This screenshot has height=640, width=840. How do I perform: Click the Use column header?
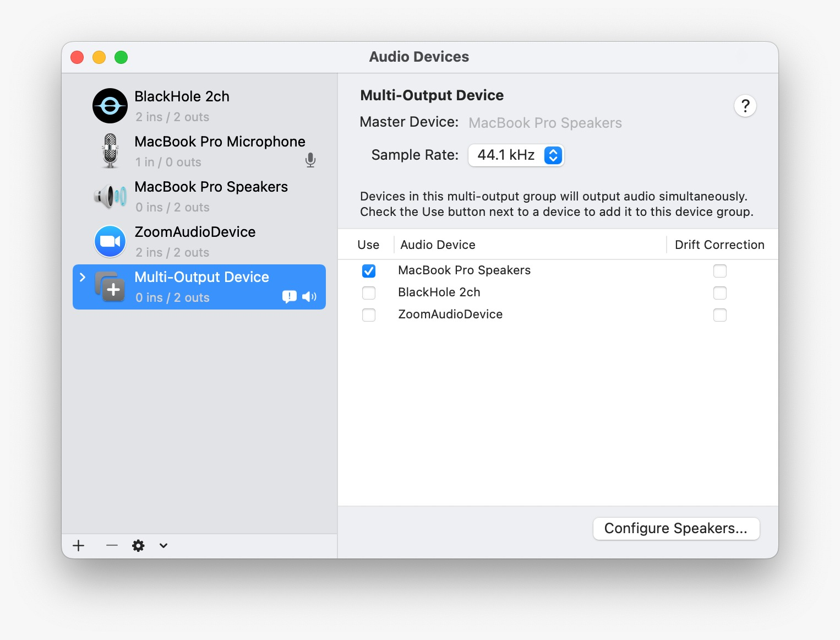click(x=368, y=245)
